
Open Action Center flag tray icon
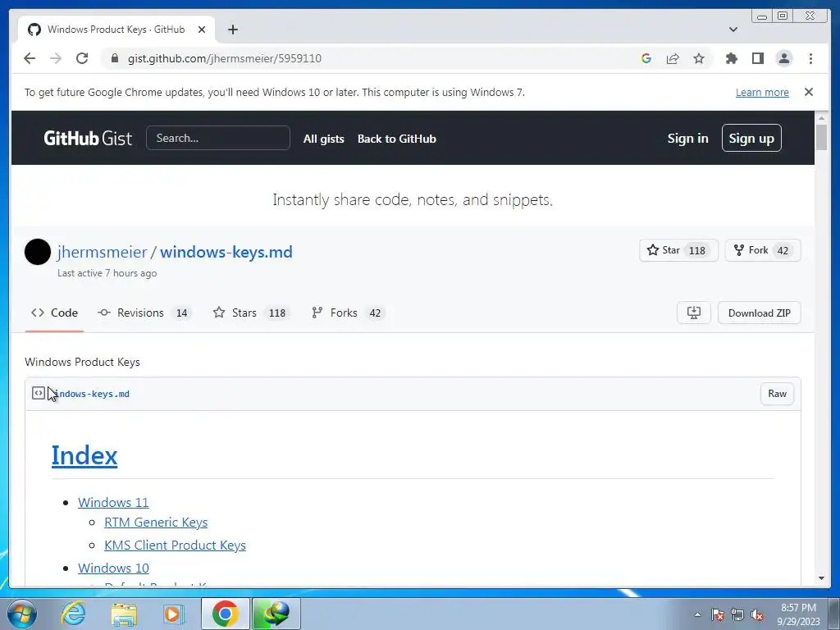tap(717, 614)
